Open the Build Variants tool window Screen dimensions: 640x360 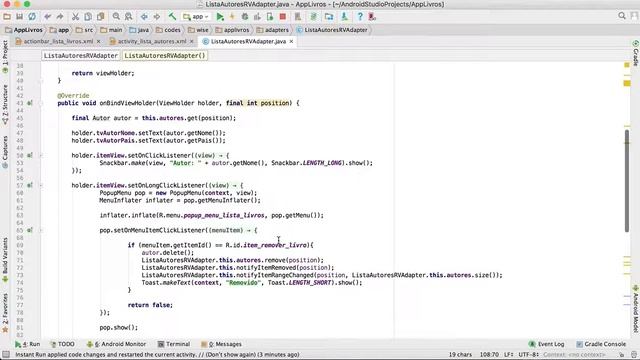point(5,260)
